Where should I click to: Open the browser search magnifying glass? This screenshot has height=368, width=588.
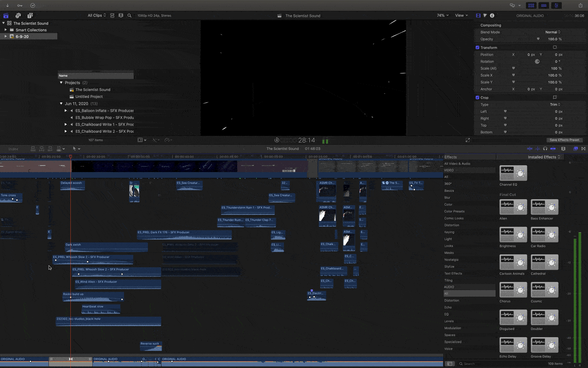[129, 15]
